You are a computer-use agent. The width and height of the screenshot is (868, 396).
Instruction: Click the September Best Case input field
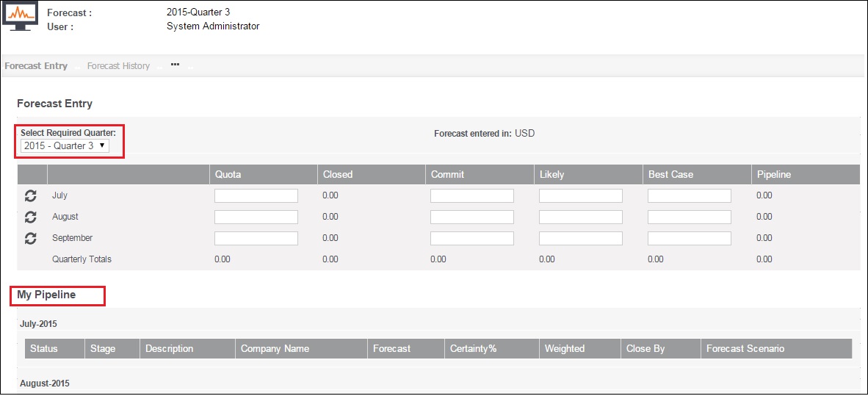pyautogui.click(x=690, y=238)
